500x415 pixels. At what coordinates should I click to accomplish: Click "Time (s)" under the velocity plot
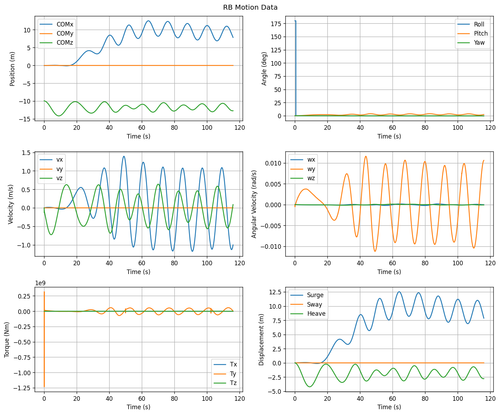click(138, 272)
